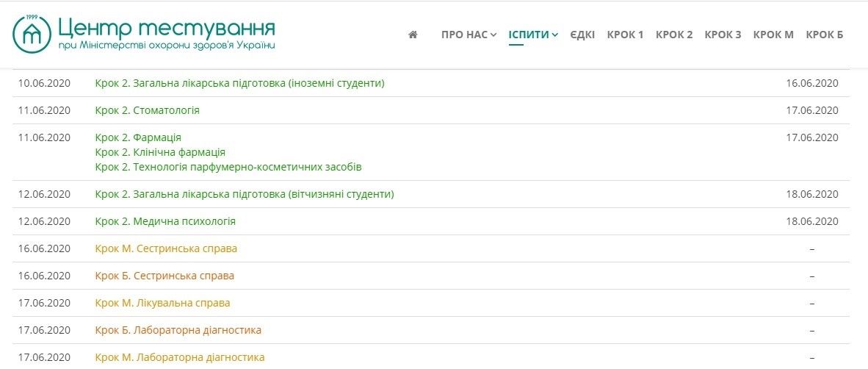Open Крок 2 link for іноземні студенти
This screenshot has height=369, width=868.
click(239, 83)
